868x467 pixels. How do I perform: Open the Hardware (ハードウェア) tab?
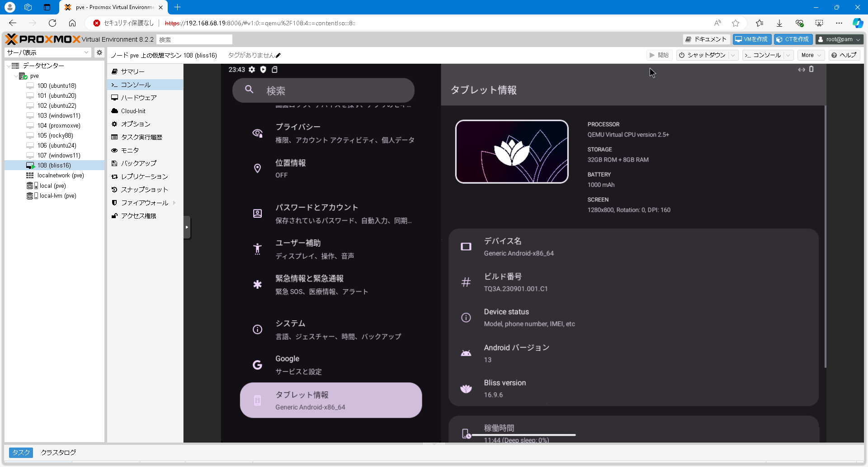tap(145, 98)
